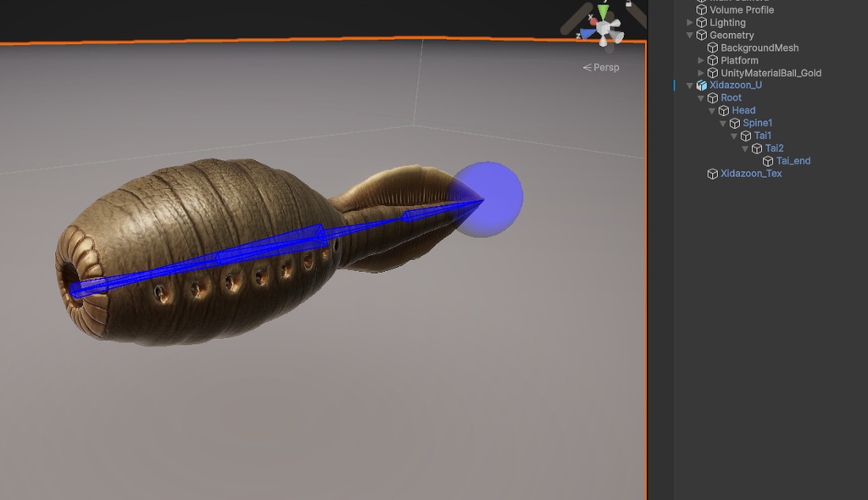Select the Tai2 bone label
This screenshot has width=868, height=500.
coord(774,148)
